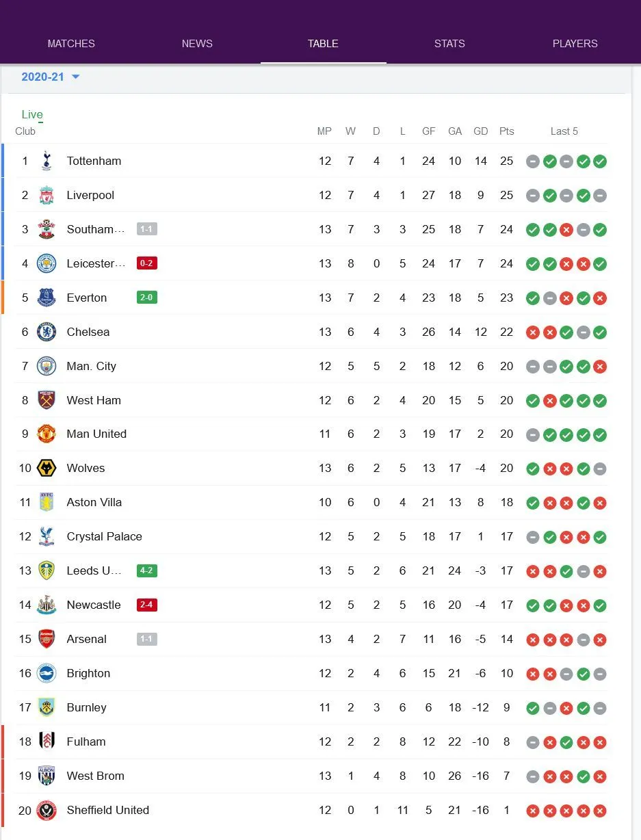The width and height of the screenshot is (641, 840).
Task: Click Leeds' live 4-2 score badge
Action: click(x=147, y=570)
